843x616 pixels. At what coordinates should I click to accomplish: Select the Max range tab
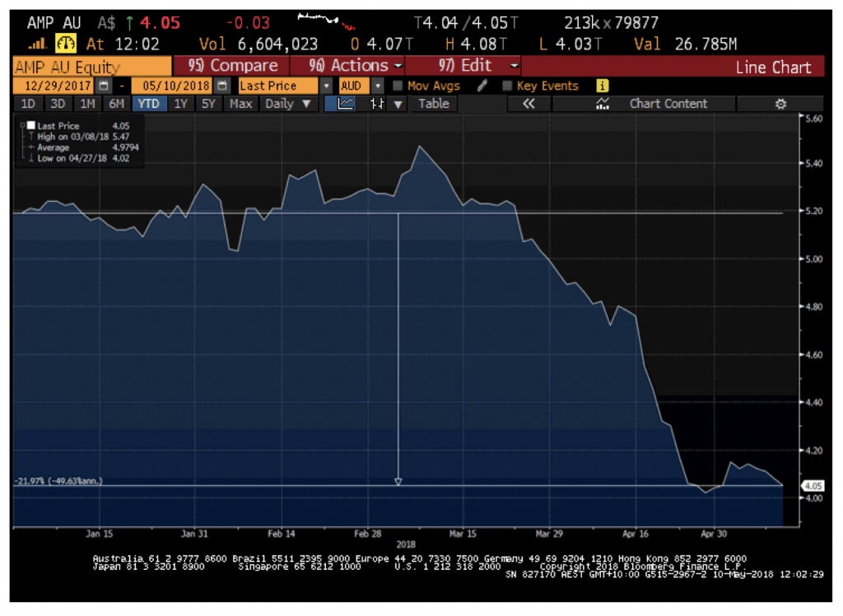pyautogui.click(x=240, y=104)
